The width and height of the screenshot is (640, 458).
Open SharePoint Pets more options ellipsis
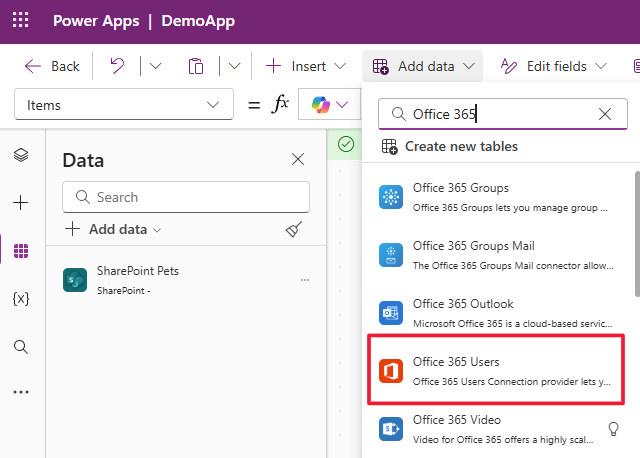304,280
